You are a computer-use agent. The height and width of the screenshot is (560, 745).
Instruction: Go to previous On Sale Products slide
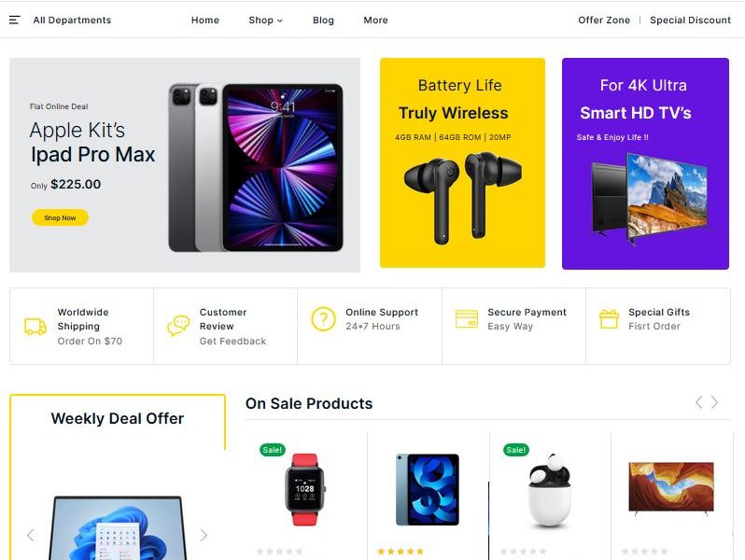(698, 402)
